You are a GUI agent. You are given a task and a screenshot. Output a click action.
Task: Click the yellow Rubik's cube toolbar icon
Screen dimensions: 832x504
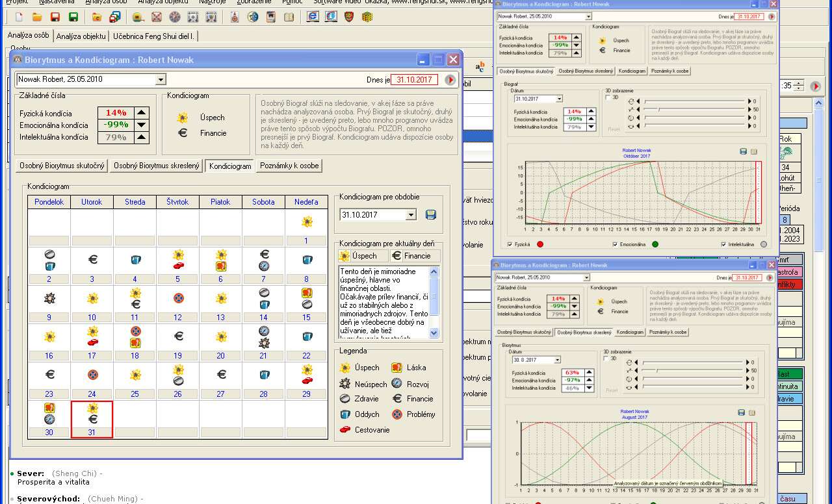pyautogui.click(x=367, y=17)
